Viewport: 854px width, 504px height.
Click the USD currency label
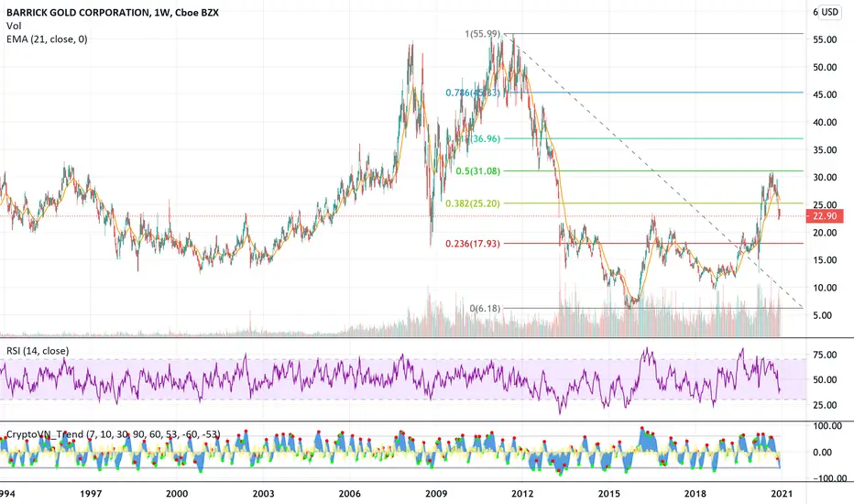click(x=829, y=12)
